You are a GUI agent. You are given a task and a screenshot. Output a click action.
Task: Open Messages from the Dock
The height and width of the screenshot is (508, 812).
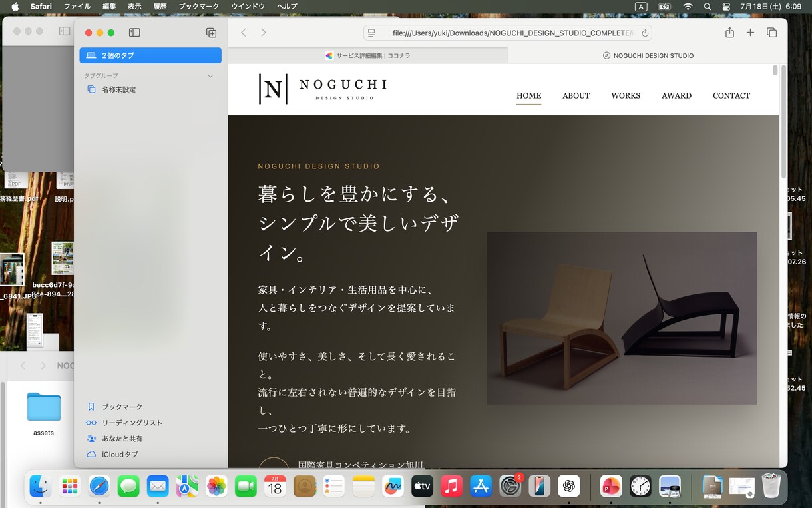coord(128,486)
